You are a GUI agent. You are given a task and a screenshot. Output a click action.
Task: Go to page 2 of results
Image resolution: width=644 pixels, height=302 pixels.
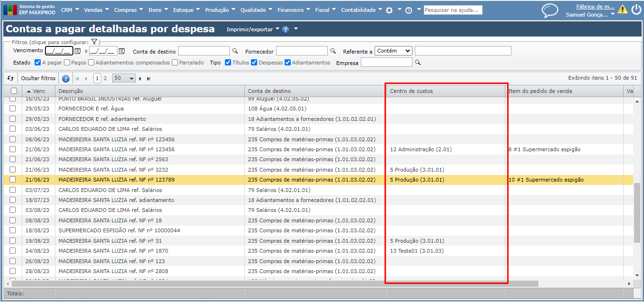[x=105, y=78]
